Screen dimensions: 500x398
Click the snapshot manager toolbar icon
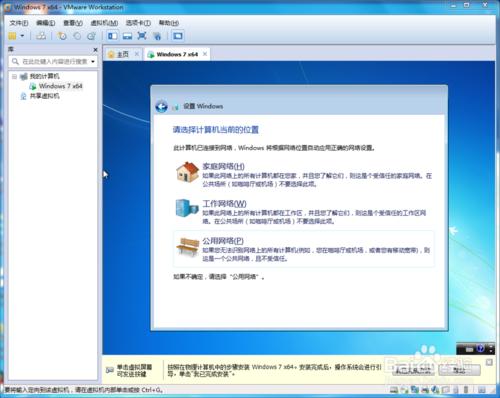(91, 36)
